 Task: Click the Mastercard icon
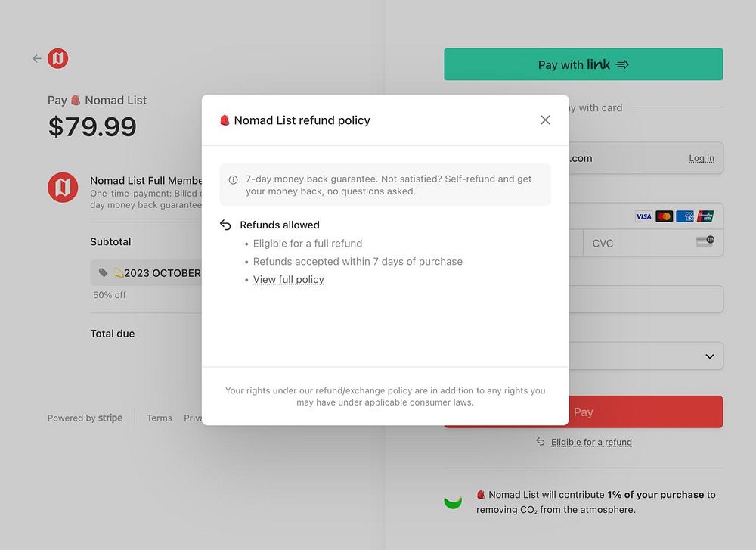[664, 216]
